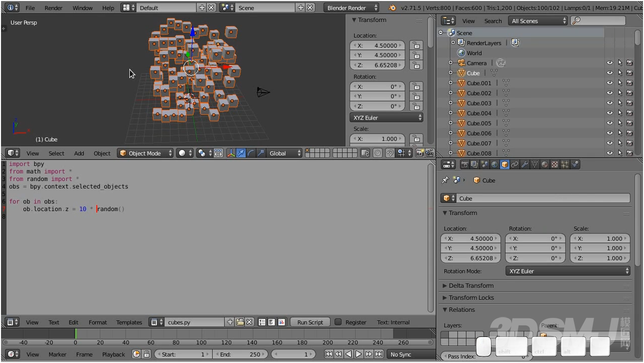Open the World properties tab globe icon
644x363 pixels.
[495, 164]
